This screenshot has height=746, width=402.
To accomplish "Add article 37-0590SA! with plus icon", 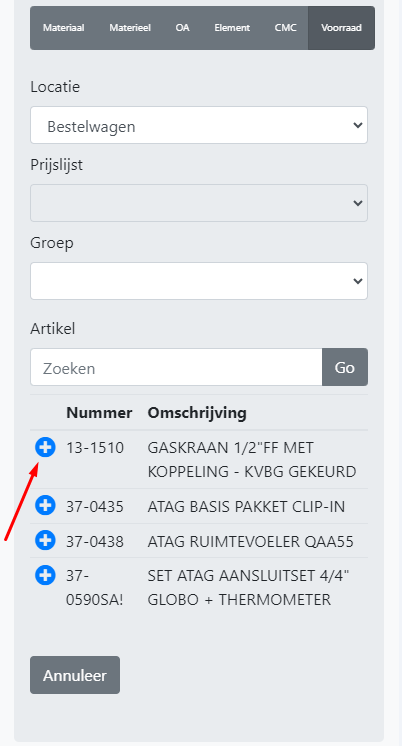I will (x=45, y=575).
